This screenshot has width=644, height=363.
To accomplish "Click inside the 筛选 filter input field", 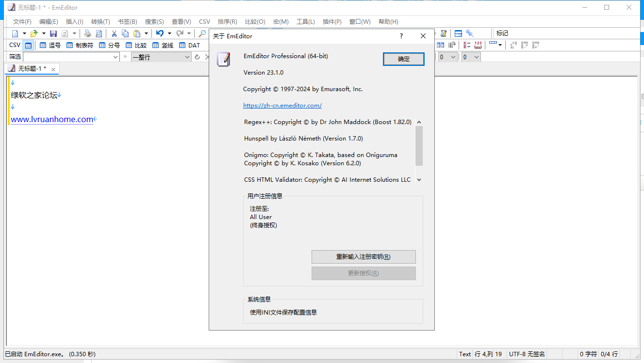I will pyautogui.click(x=67, y=57).
